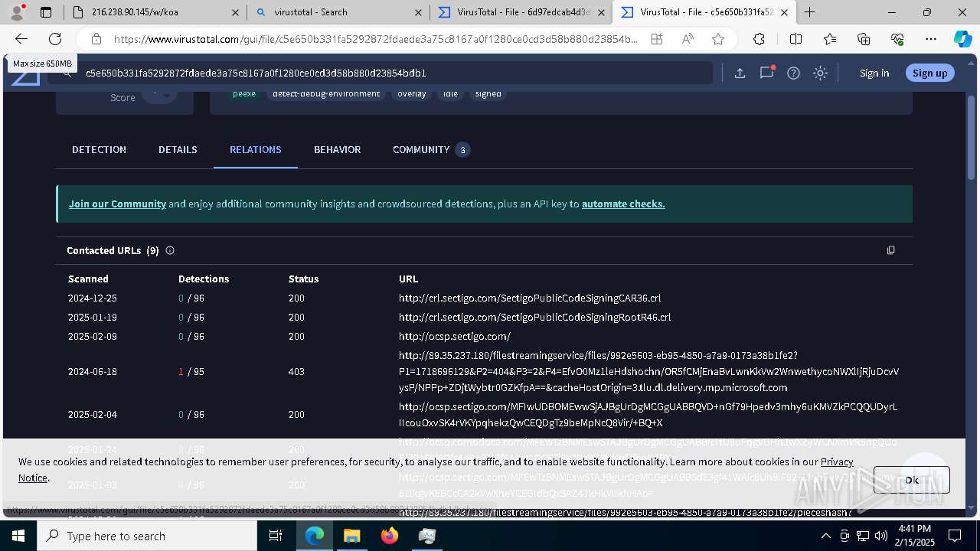Follow the automate checks link
This screenshot has height=551, width=980.
[623, 204]
